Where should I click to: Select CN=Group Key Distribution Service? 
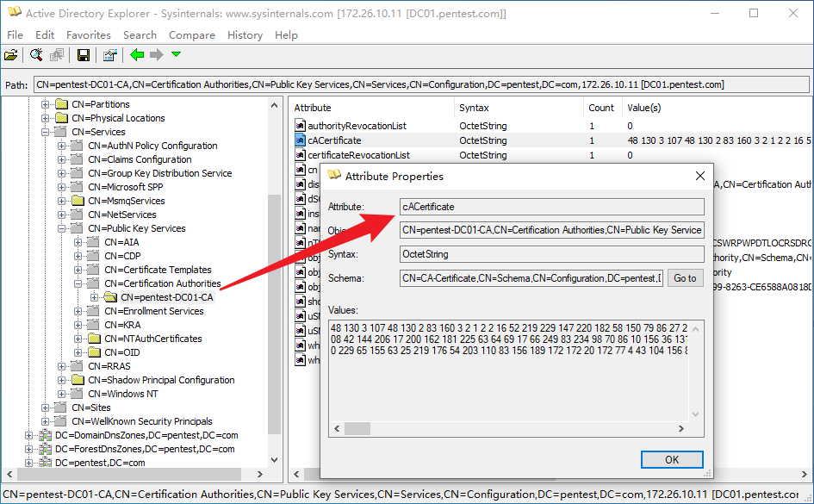tap(160, 173)
